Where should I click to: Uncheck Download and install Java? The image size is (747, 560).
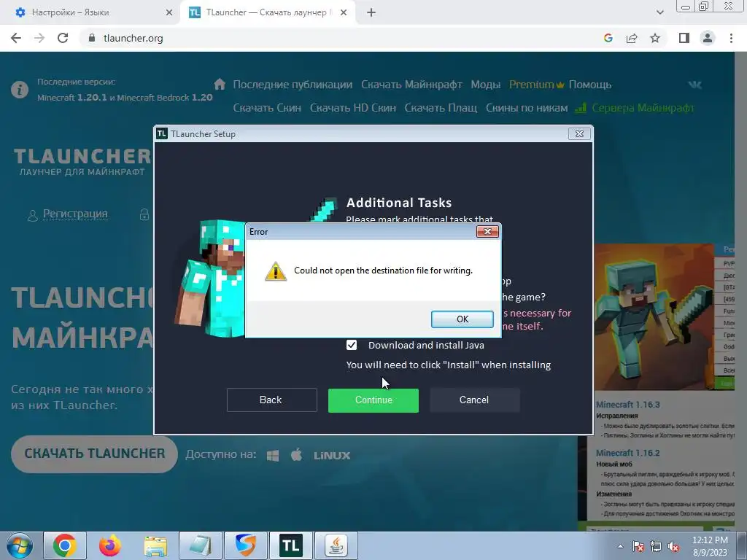coord(352,345)
